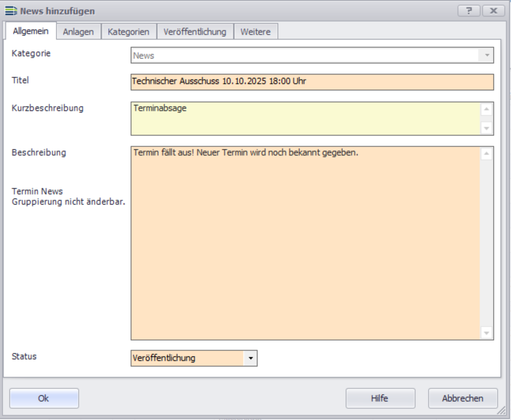This screenshot has height=420, width=511.
Task: Click into the Beschreibung text area
Action: (305, 243)
